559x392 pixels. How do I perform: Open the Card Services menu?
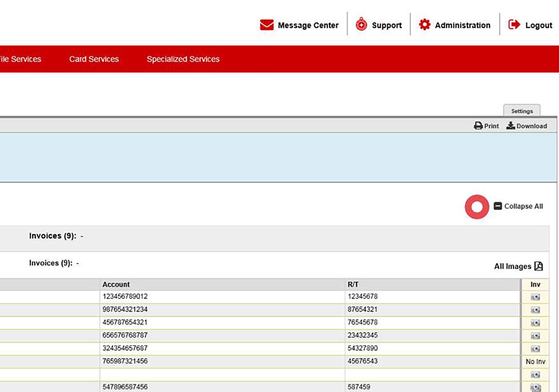[x=94, y=59]
